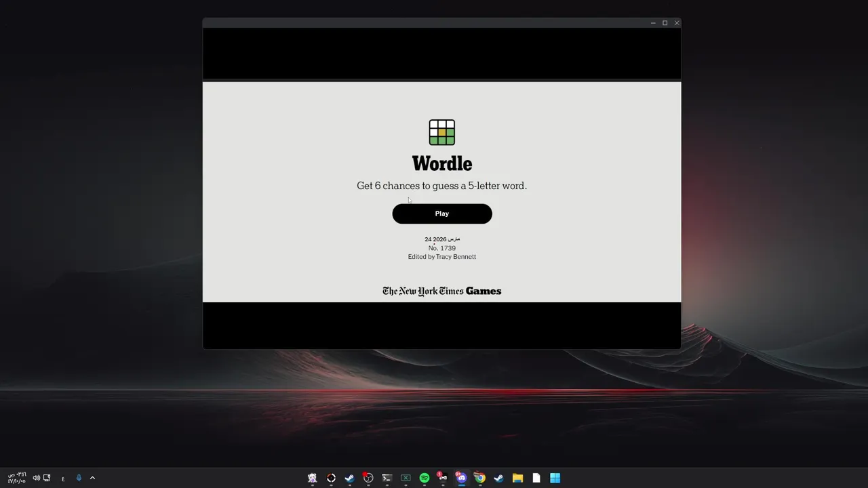Click the network tray icon
This screenshot has width=868, height=488.
coord(47,478)
